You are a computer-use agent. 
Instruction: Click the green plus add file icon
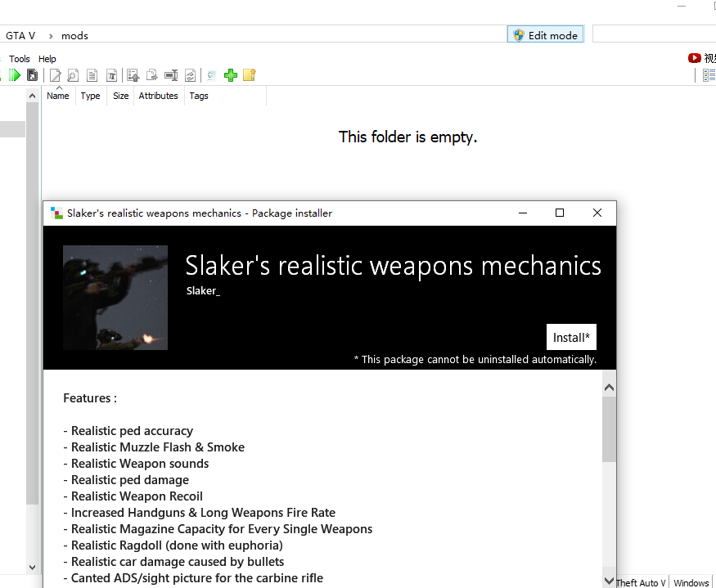coord(231,75)
